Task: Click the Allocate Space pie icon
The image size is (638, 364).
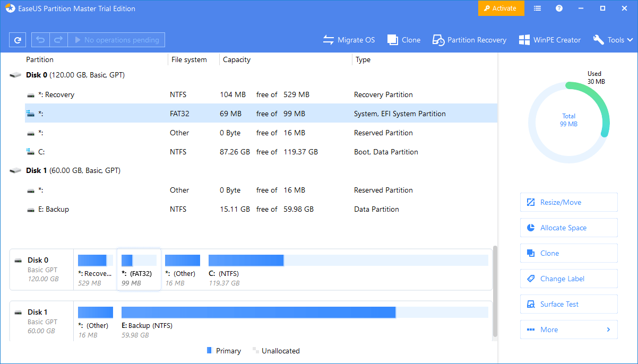Action: pyautogui.click(x=530, y=228)
